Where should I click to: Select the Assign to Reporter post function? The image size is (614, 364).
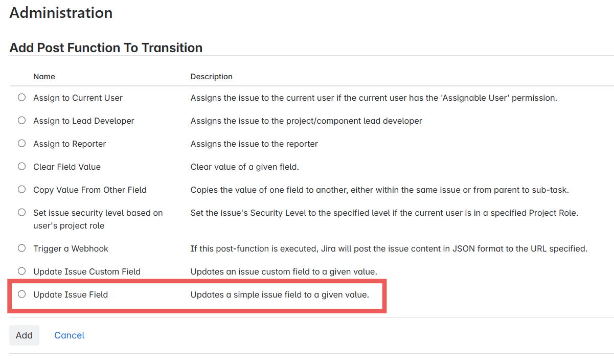(21, 143)
